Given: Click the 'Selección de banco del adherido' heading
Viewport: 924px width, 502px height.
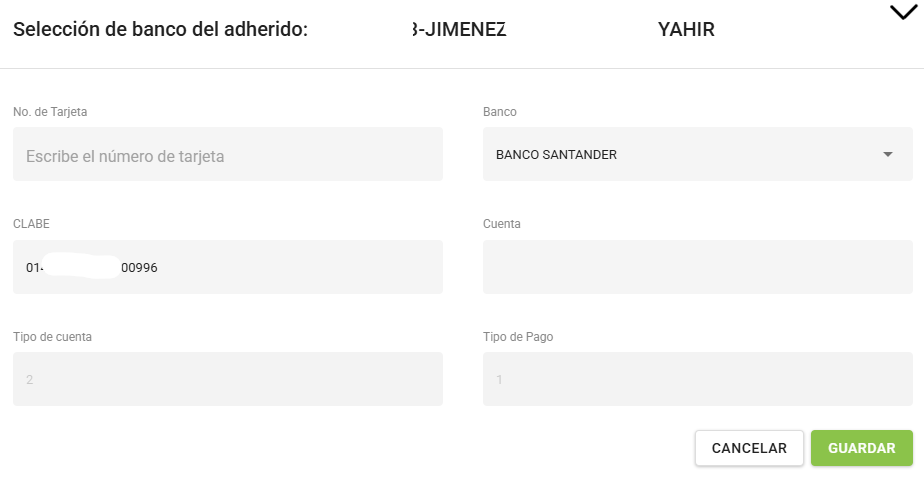Looking at the screenshot, I should [x=160, y=30].
